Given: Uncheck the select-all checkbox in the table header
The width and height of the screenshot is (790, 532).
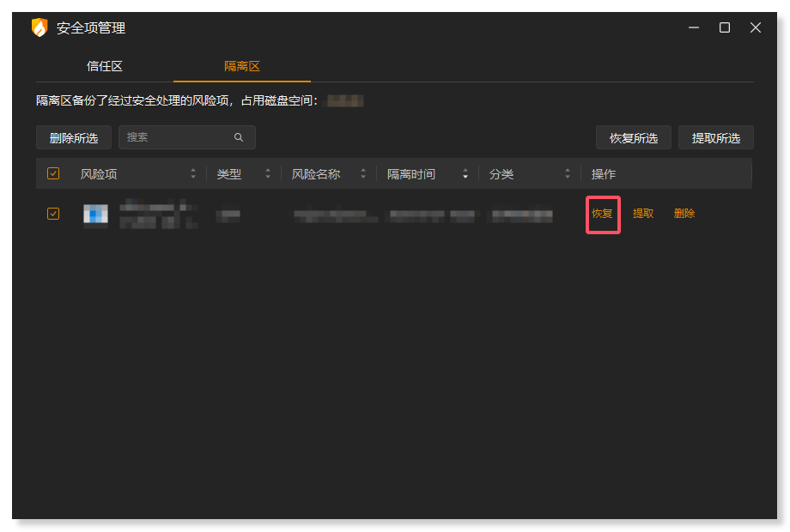Looking at the screenshot, I should coord(53,173).
